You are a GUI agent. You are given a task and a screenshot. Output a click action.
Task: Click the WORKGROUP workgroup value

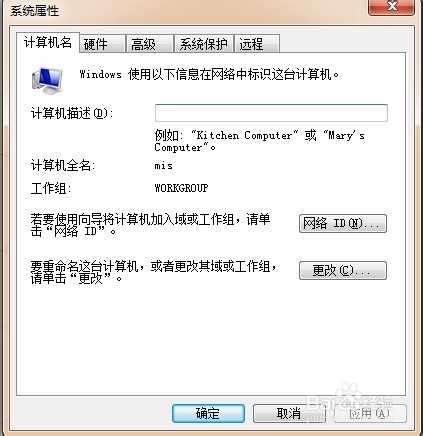point(181,188)
